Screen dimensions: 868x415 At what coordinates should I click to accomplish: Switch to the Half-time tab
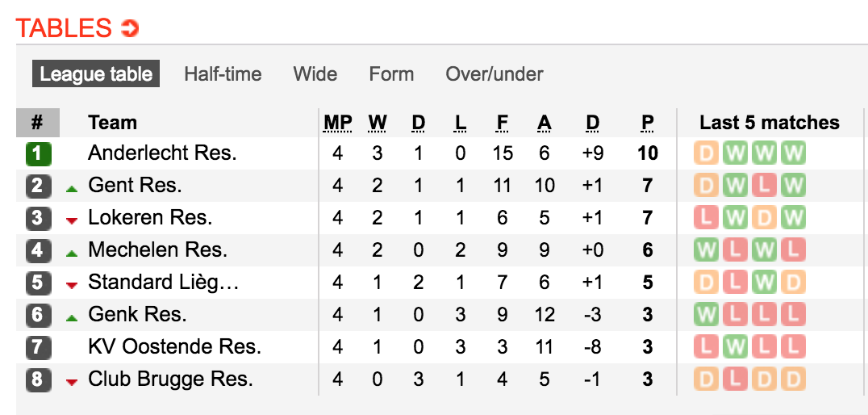tap(223, 73)
